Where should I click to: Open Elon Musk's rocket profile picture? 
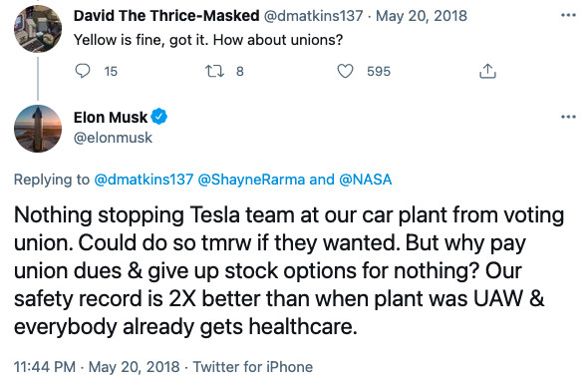coord(38,129)
